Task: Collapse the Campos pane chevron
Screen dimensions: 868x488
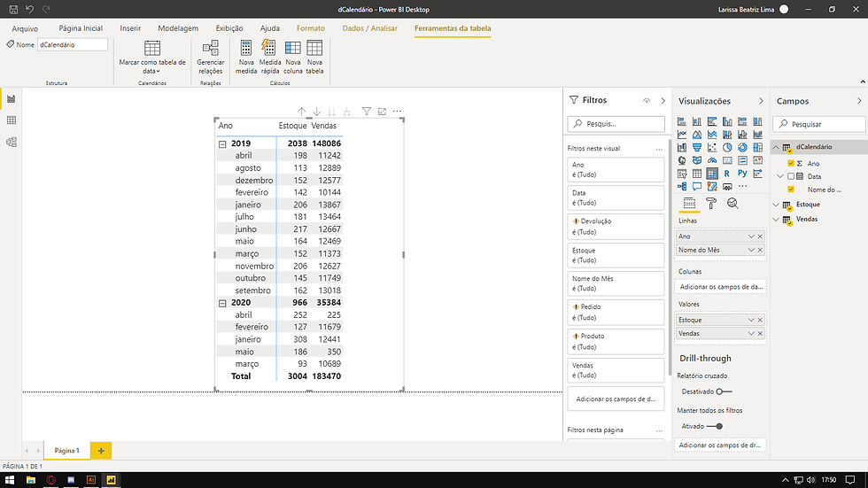Action: [x=859, y=101]
